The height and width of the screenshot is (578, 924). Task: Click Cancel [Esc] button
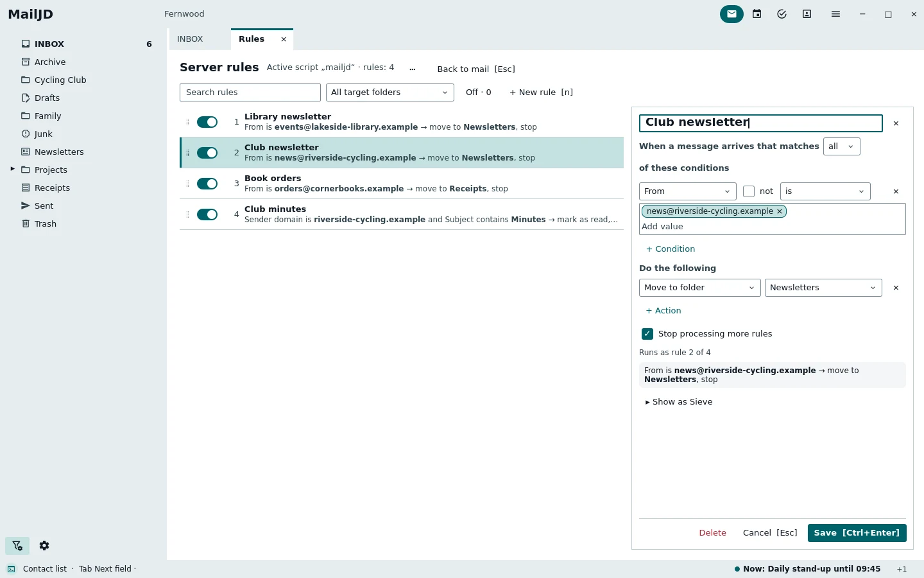tap(770, 533)
